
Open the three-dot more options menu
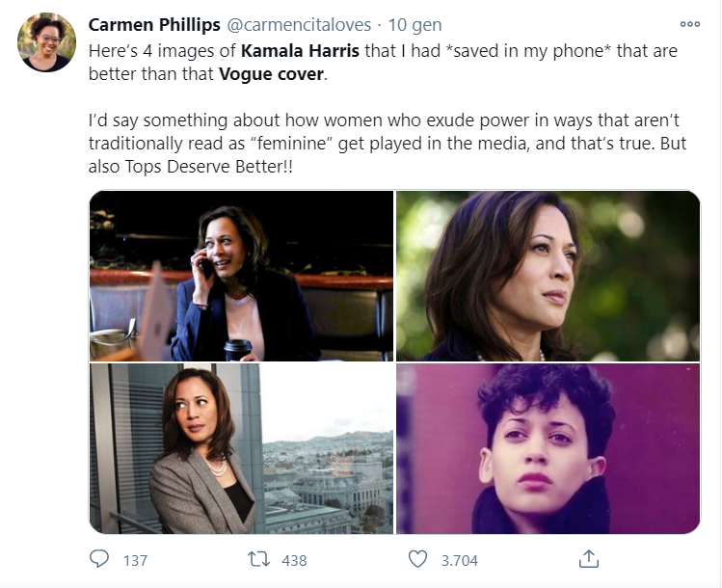pos(690,24)
